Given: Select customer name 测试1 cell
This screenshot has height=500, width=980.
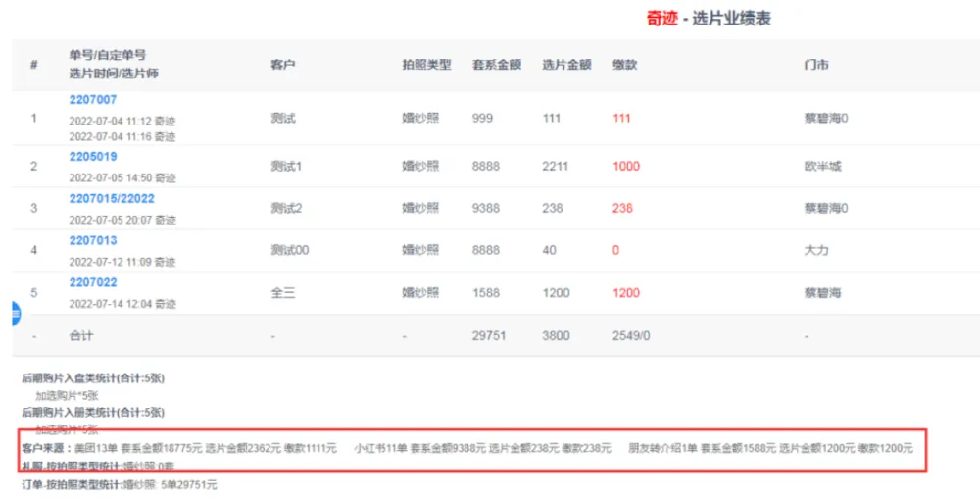Looking at the screenshot, I should pyautogui.click(x=286, y=167).
